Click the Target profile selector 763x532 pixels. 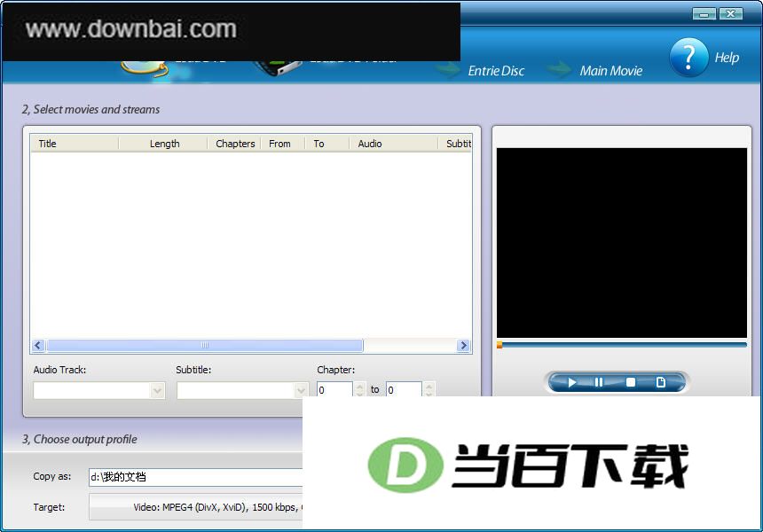pyautogui.click(x=195, y=507)
